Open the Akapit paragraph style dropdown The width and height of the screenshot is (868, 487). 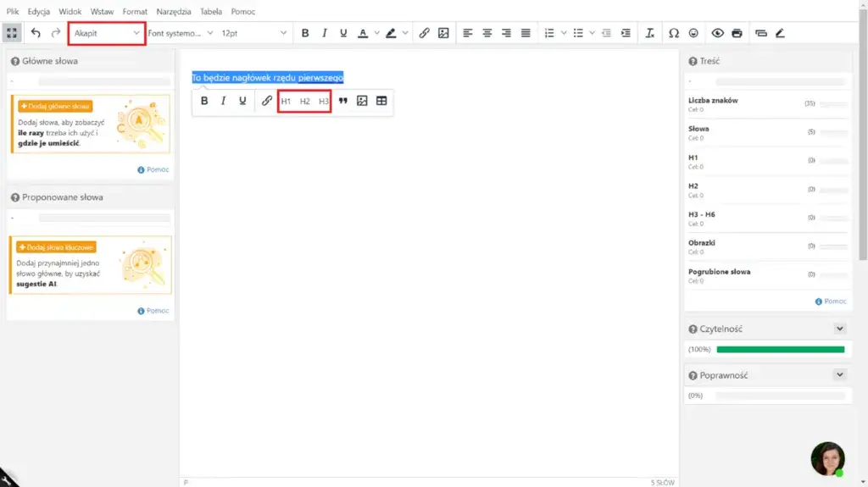107,33
